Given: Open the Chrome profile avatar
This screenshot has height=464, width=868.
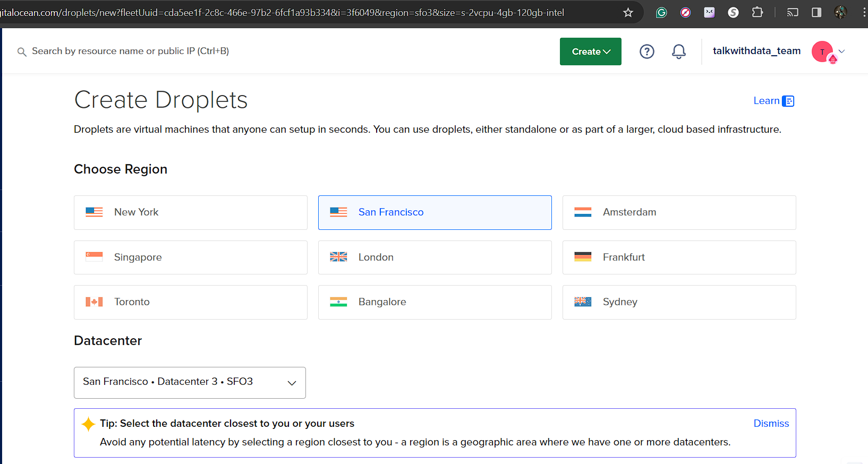Looking at the screenshot, I should pos(840,13).
